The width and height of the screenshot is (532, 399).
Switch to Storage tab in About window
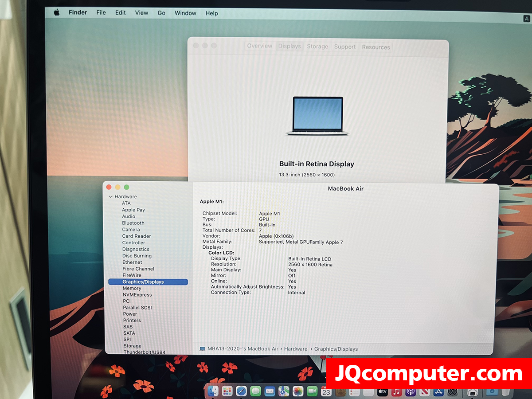pyautogui.click(x=317, y=47)
